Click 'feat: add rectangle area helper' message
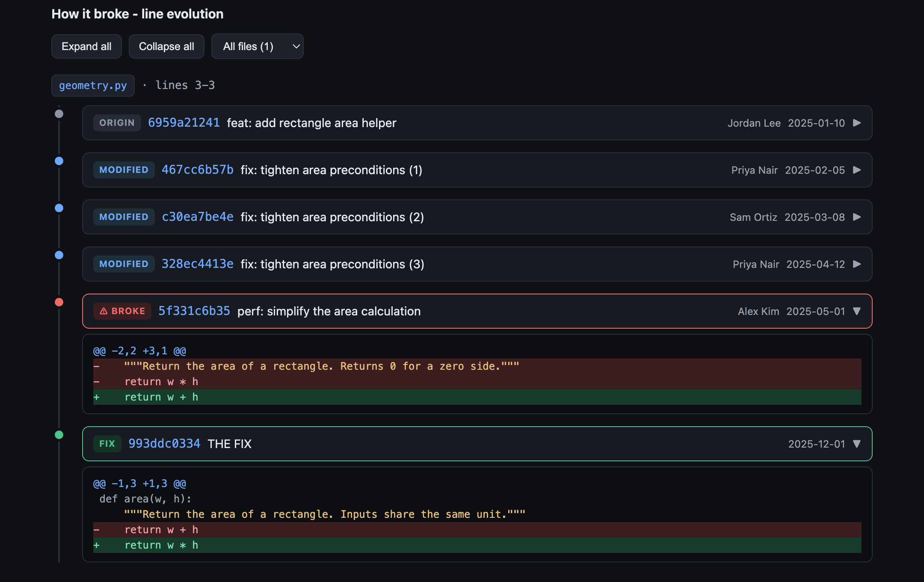 click(x=311, y=123)
